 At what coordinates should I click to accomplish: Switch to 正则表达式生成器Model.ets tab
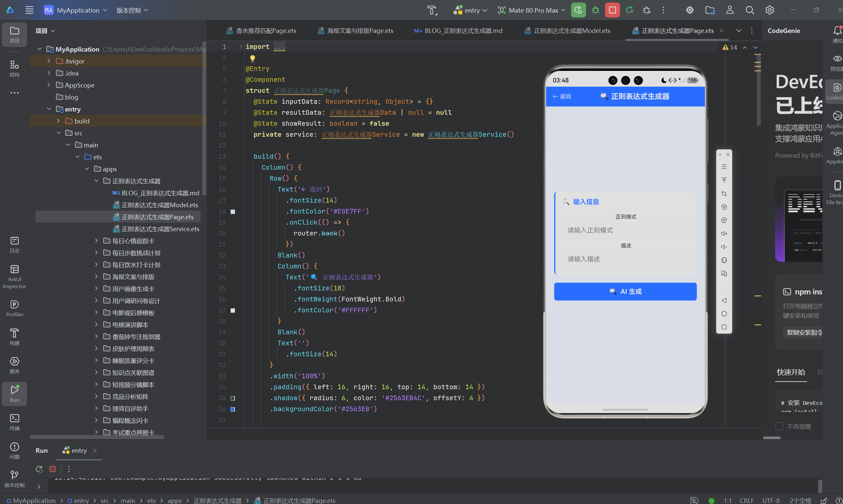click(x=567, y=31)
